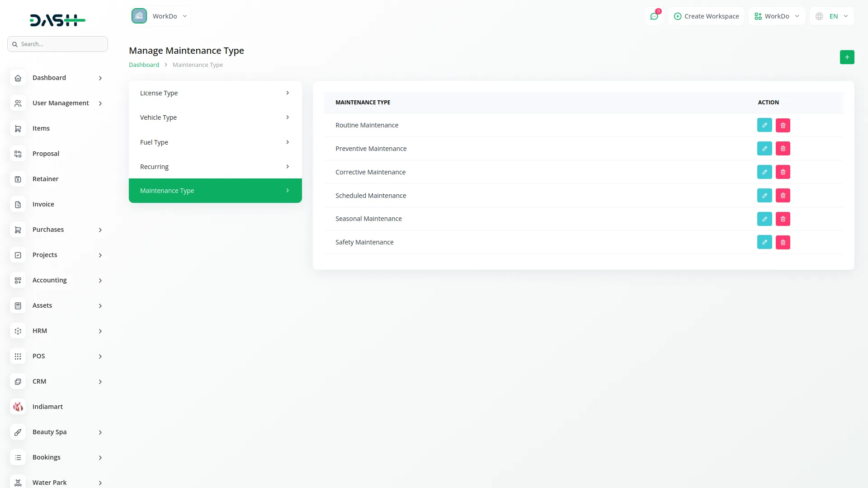Delete the Scheduled Maintenance entry

(783, 196)
